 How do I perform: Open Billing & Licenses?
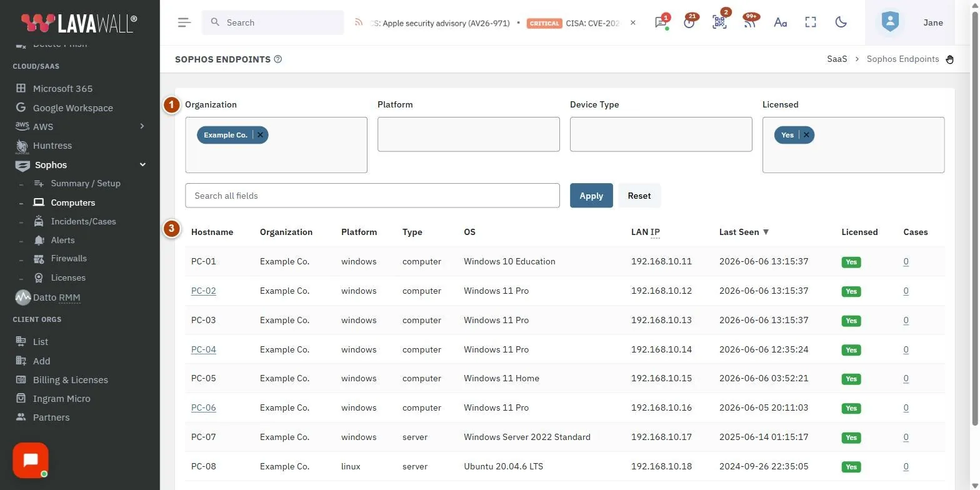pos(70,380)
